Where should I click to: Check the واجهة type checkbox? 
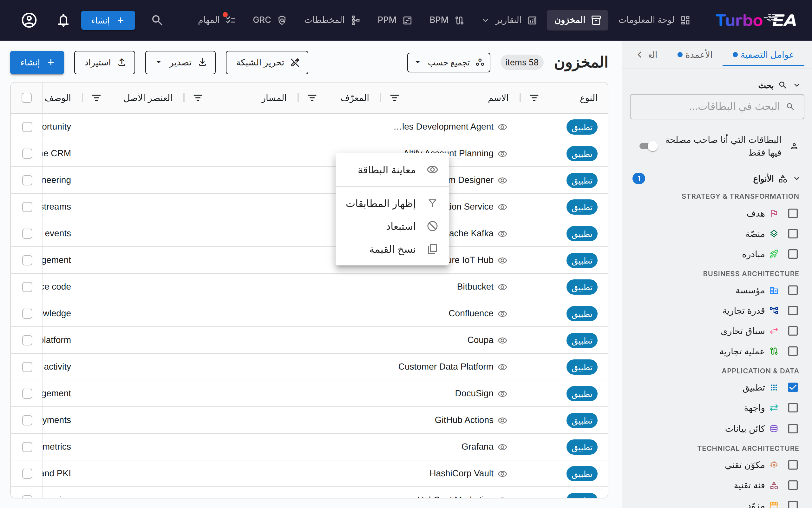793,408
